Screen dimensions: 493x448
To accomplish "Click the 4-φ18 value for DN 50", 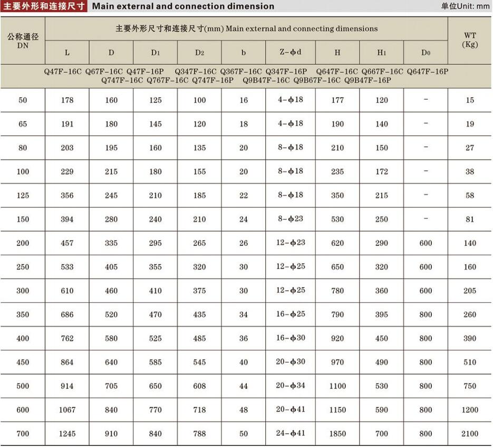I will (x=289, y=100).
